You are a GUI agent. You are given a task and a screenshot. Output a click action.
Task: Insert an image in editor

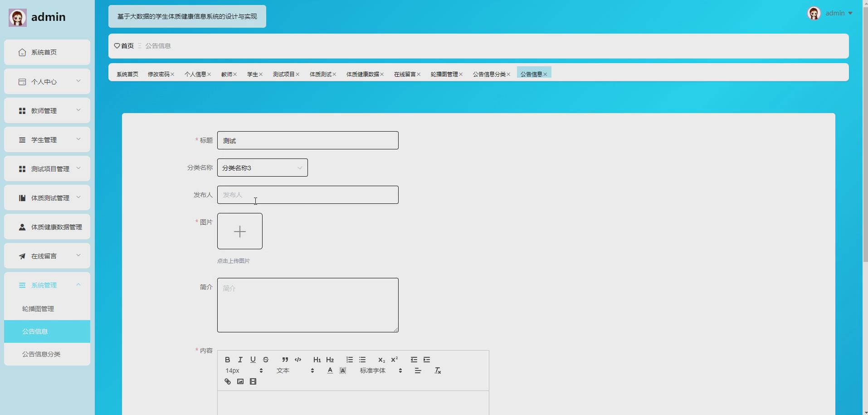click(240, 381)
